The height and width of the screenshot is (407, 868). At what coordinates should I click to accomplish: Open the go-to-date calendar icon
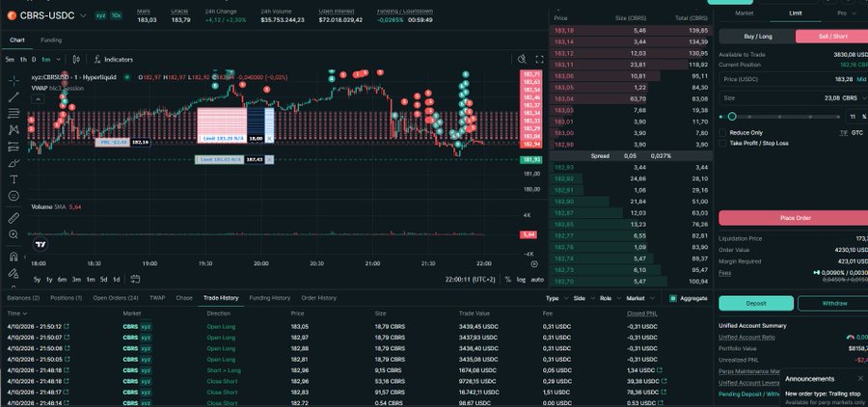[x=135, y=279]
